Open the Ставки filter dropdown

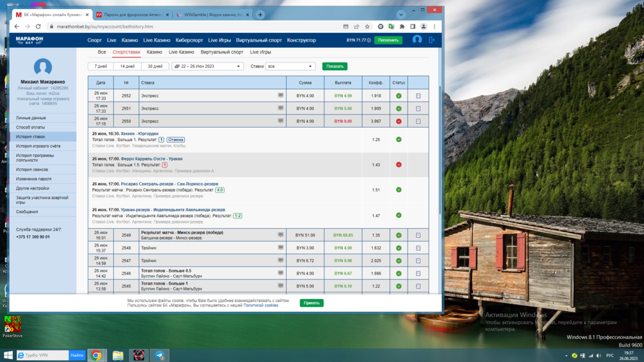pos(290,66)
